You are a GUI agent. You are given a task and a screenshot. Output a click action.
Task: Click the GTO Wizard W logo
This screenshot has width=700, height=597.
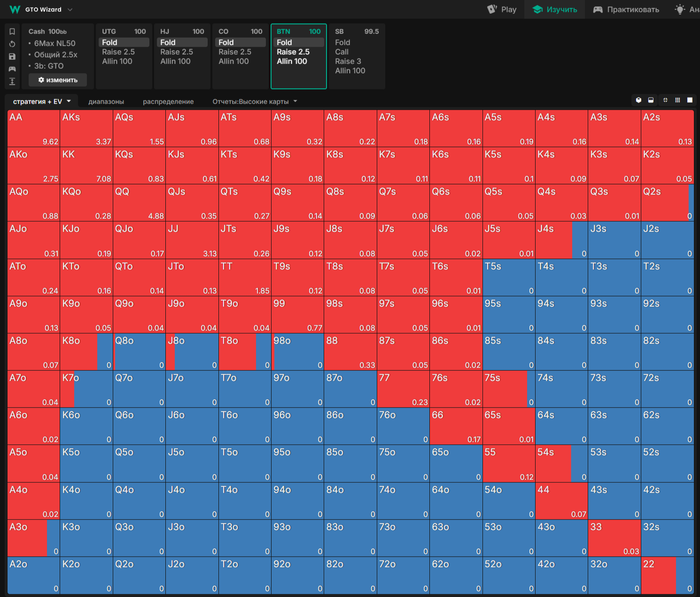(15, 9)
